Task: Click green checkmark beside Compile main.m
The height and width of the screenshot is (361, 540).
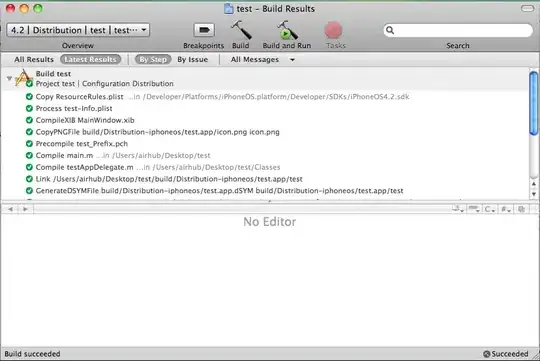Action: [x=29, y=155]
